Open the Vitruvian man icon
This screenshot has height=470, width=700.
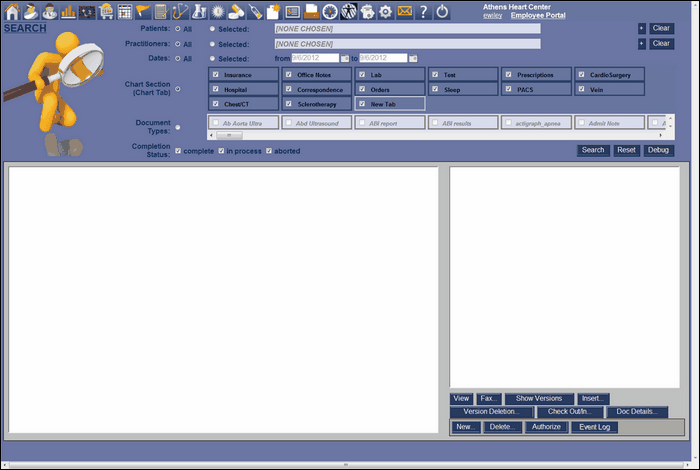point(349,12)
